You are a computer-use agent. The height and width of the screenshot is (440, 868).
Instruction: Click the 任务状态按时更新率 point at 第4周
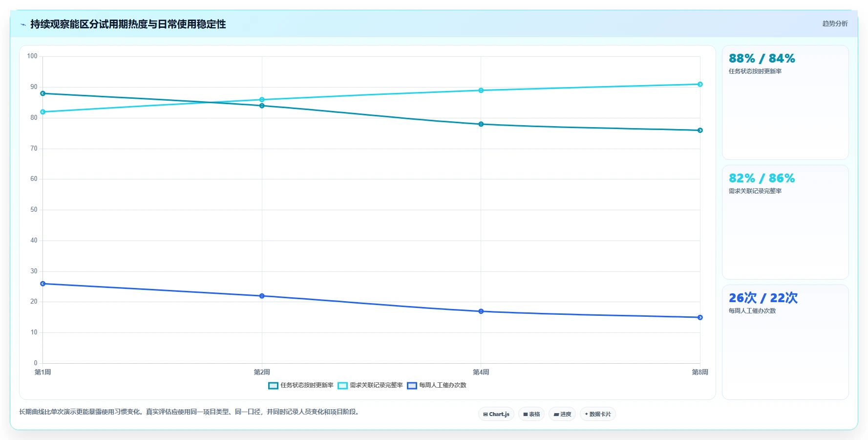click(481, 124)
